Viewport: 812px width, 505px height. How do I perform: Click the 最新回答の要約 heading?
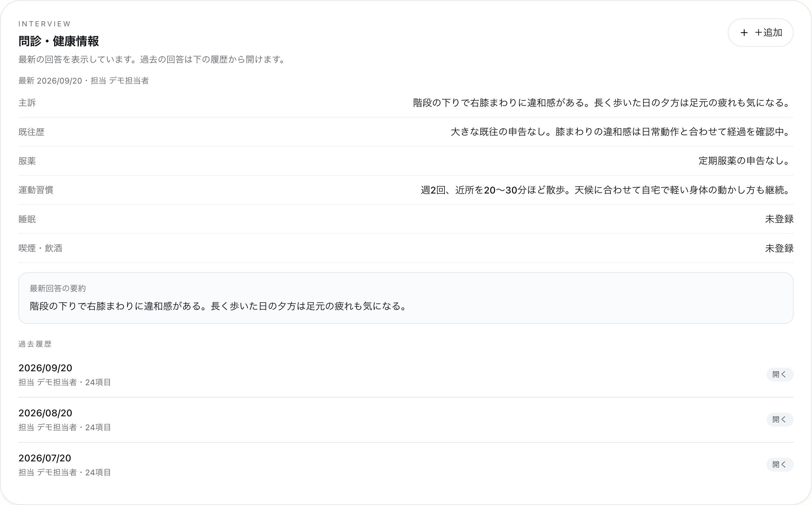tap(58, 288)
